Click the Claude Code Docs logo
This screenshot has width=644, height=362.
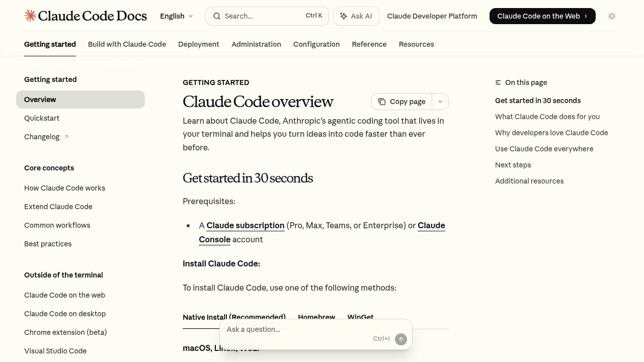click(86, 16)
